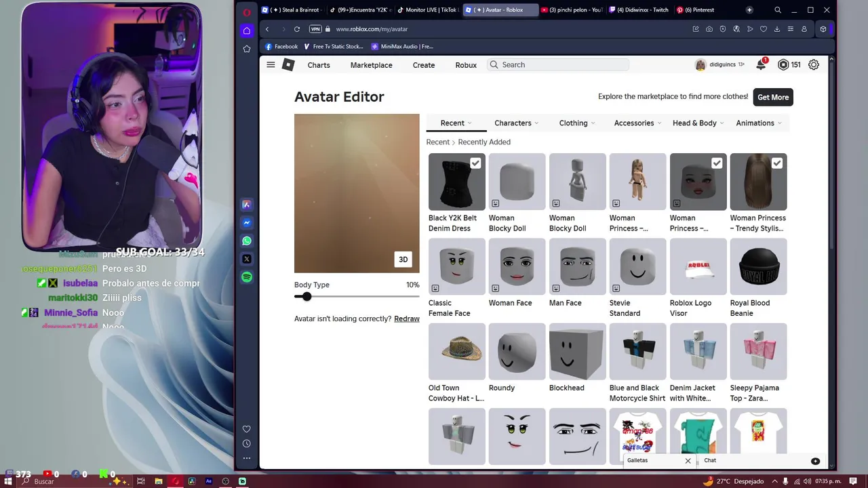Click Recent breadcrumb link
868x488 pixels.
coord(438,142)
